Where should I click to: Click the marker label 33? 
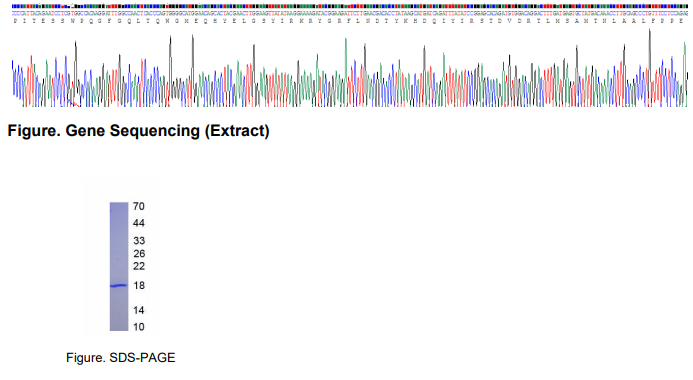click(x=139, y=241)
